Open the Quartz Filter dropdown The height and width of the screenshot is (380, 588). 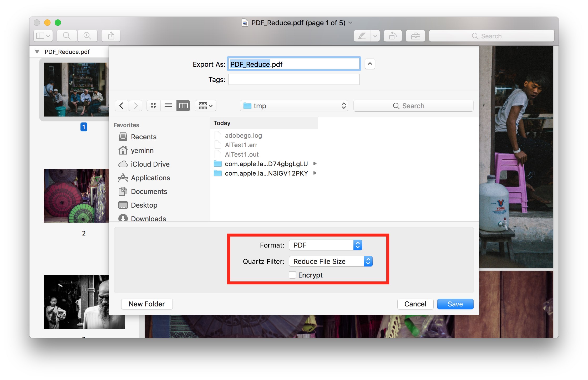[331, 261]
